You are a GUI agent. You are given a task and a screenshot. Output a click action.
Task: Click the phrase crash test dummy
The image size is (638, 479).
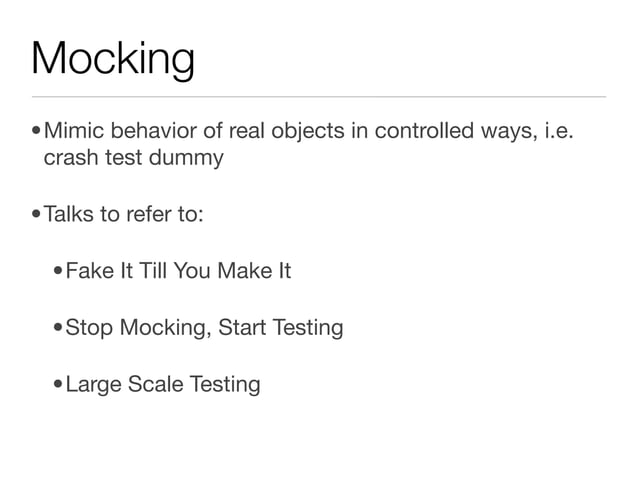click(x=133, y=158)
